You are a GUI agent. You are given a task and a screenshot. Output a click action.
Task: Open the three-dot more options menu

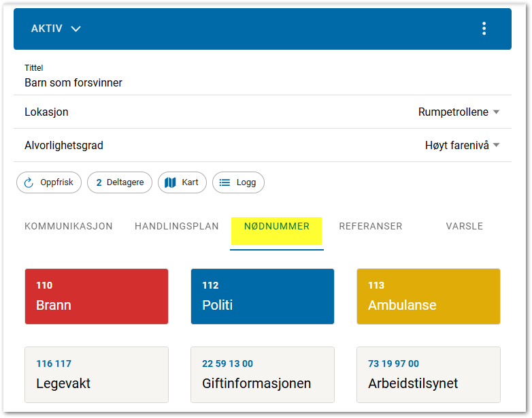coord(484,29)
